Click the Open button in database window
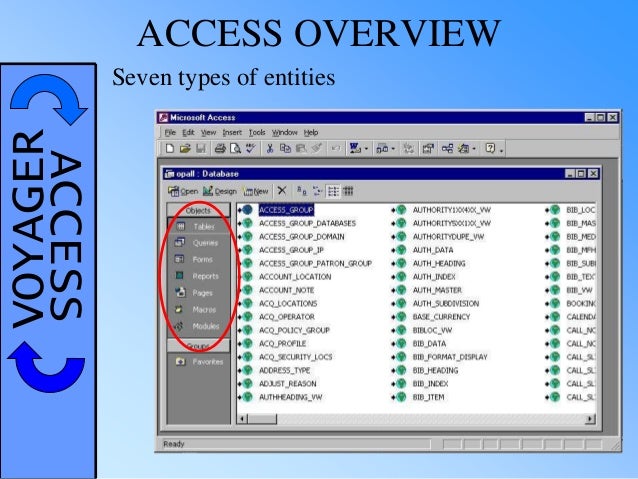This screenshot has width=638, height=479. (x=183, y=191)
